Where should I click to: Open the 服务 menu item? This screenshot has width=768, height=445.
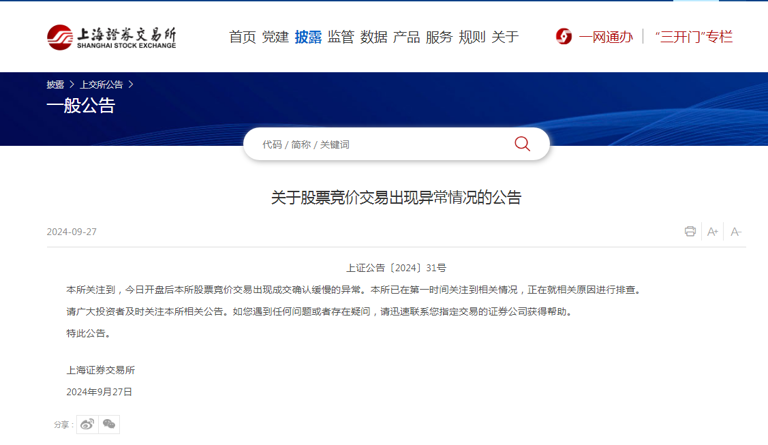(x=439, y=37)
